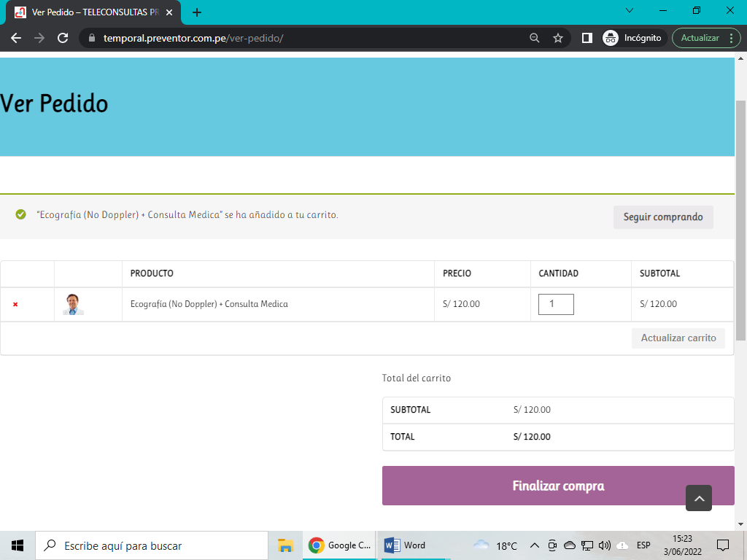Click the PRECIO column header

[x=457, y=273]
